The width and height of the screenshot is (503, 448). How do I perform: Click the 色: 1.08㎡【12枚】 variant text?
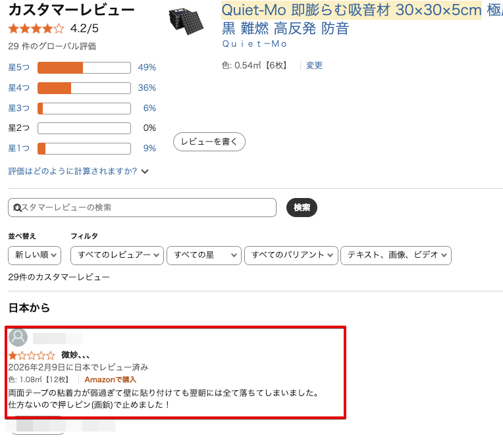[38, 380]
